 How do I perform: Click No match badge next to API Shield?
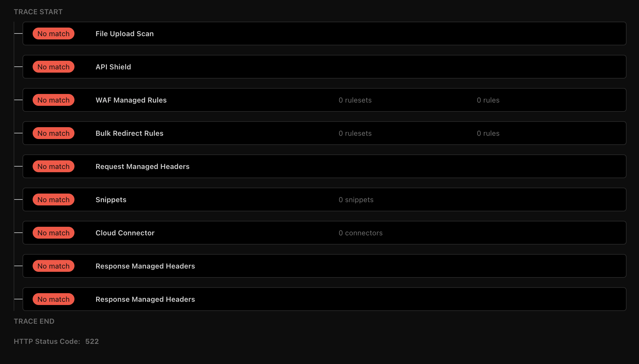tap(53, 67)
